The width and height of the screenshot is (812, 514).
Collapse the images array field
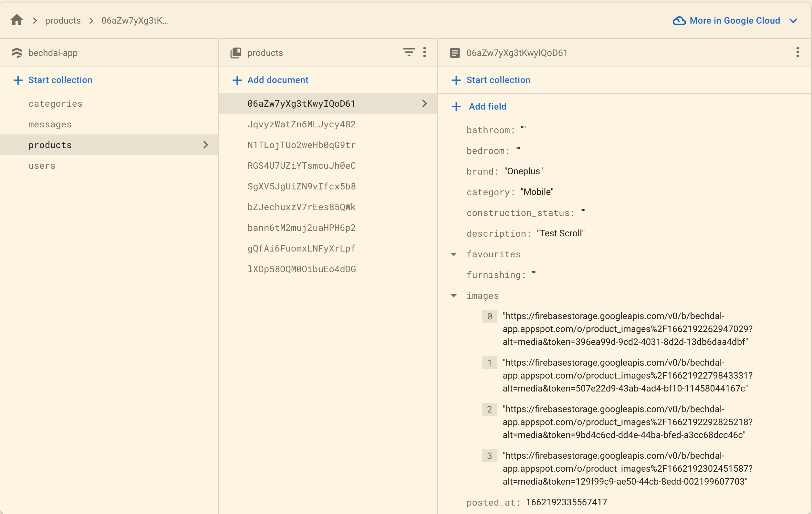click(454, 296)
